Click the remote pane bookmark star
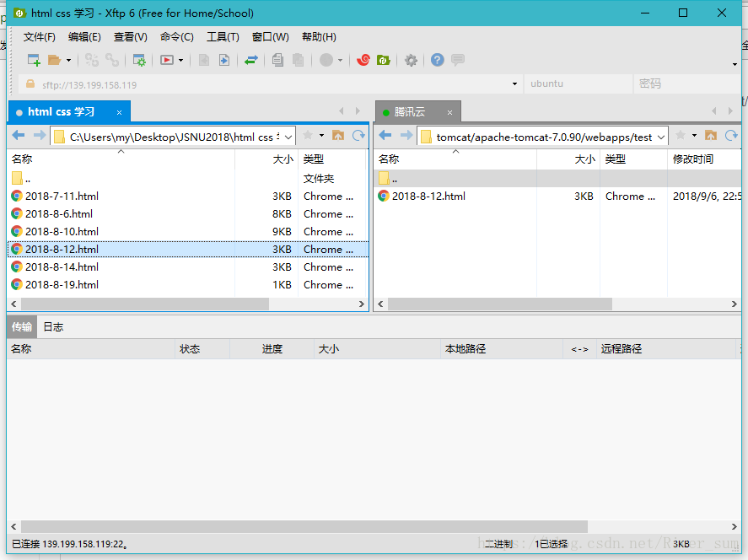 681,136
